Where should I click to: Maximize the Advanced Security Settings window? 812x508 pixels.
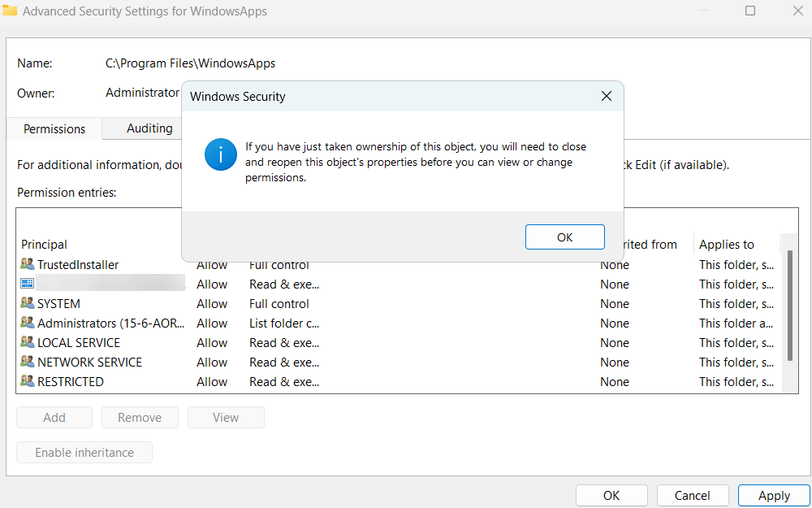(x=749, y=11)
